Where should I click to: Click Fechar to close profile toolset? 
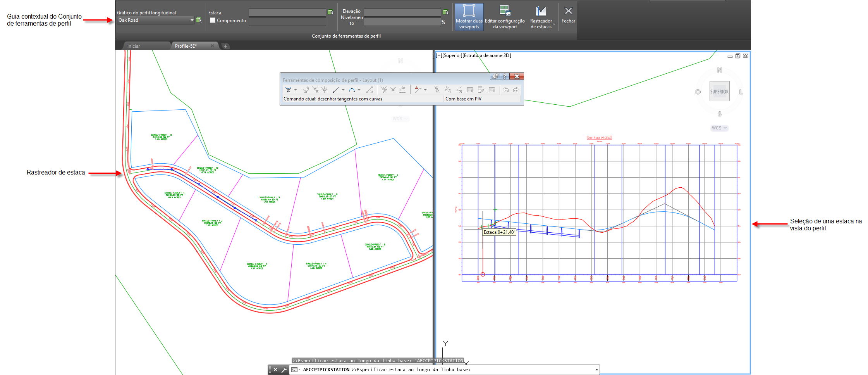coord(568,15)
